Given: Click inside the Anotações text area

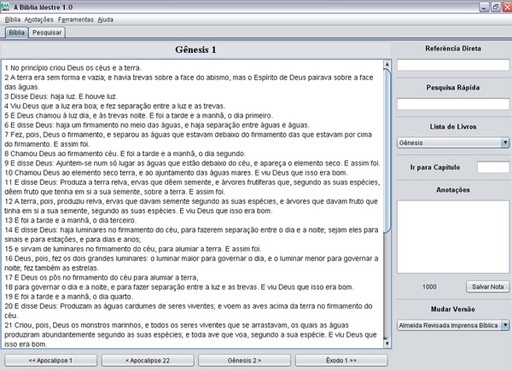Looking at the screenshot, I should click(453, 237).
